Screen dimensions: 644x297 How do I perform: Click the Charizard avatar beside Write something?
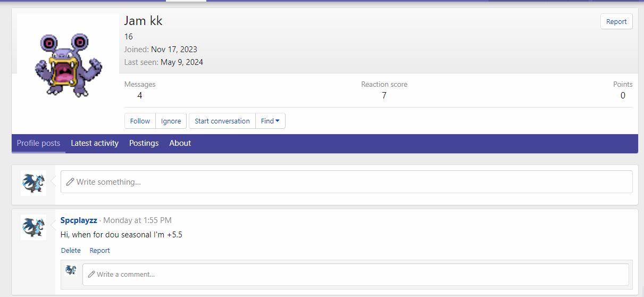[33, 183]
